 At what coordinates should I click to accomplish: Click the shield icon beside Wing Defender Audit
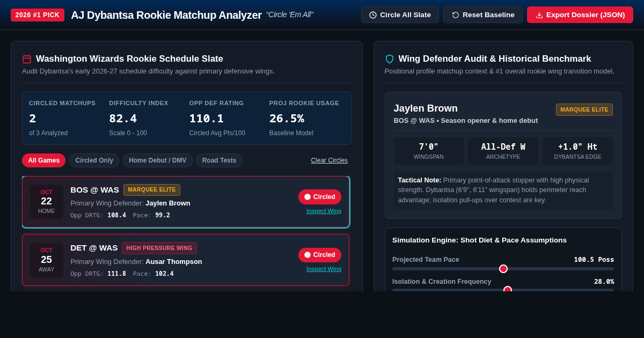coord(390,59)
